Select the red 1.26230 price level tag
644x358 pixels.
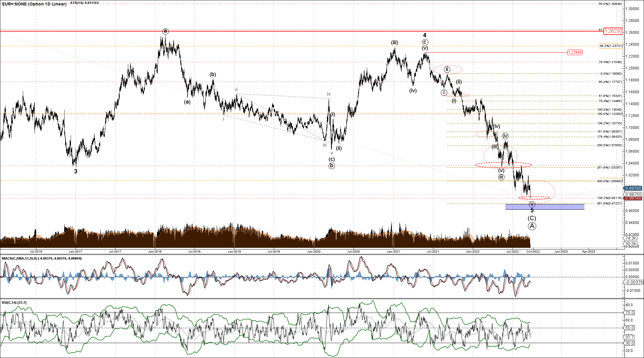pyautogui.click(x=613, y=31)
